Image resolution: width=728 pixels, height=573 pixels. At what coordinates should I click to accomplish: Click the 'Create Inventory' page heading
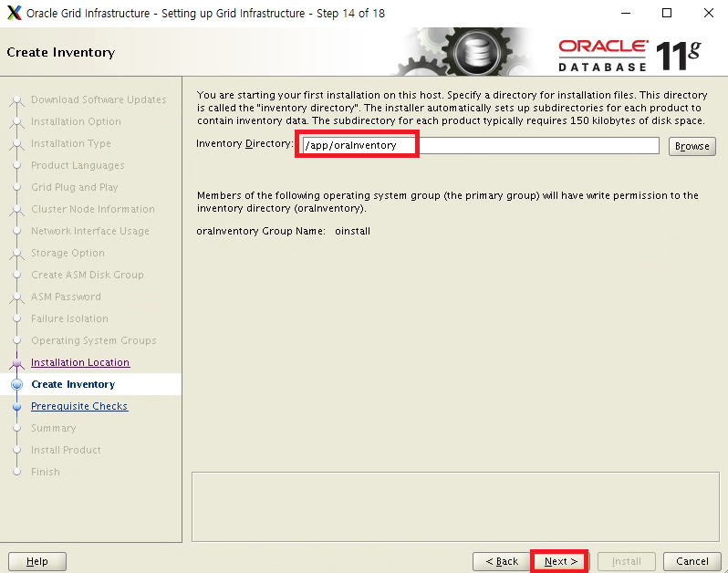click(61, 52)
